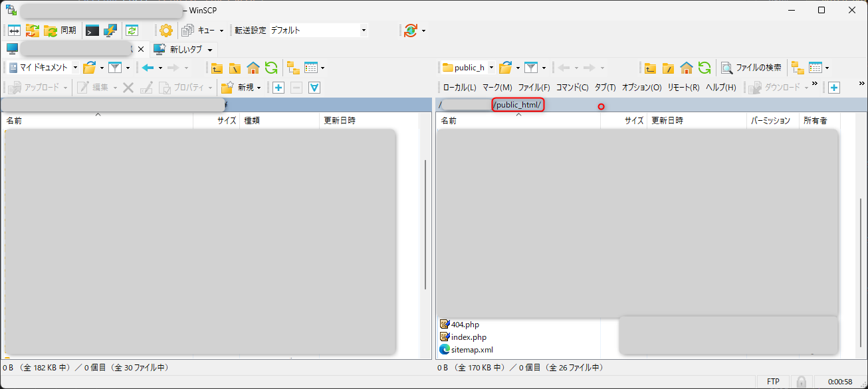Refresh the remote panel with green refresh icon

704,67
